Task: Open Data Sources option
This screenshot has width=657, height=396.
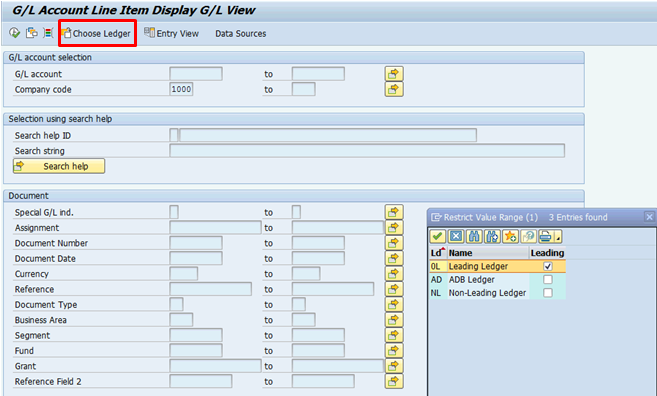Action: [x=241, y=34]
